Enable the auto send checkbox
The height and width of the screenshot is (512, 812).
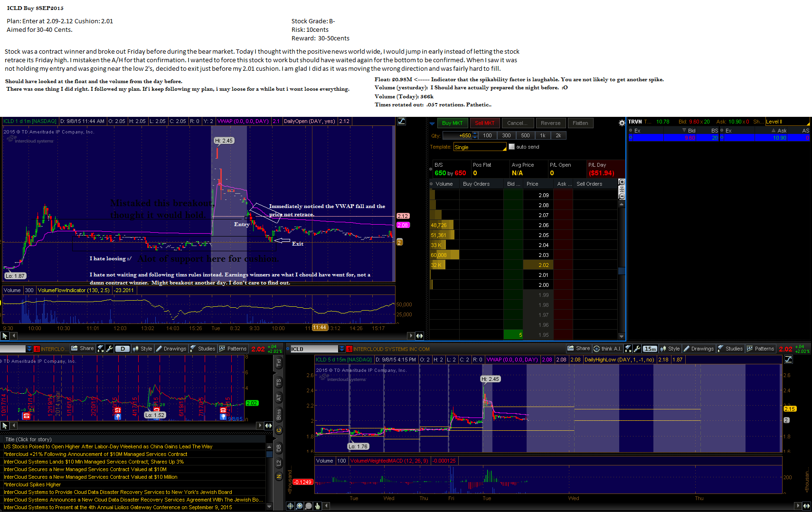point(511,147)
